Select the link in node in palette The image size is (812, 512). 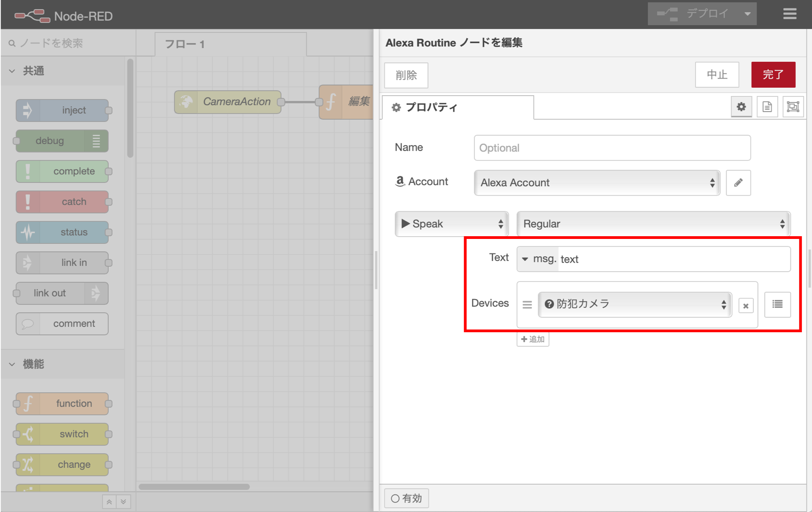pyautogui.click(x=62, y=263)
